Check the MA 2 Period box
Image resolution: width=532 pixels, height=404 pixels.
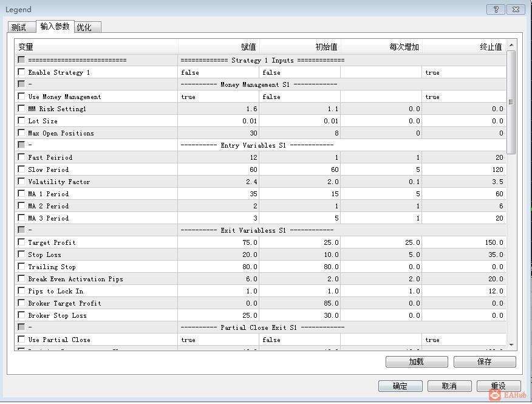click(x=21, y=206)
